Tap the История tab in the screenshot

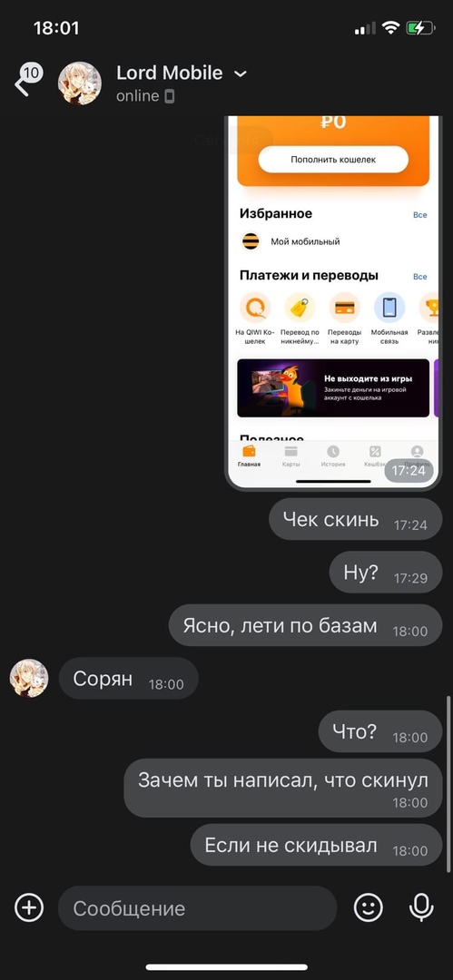(333, 456)
